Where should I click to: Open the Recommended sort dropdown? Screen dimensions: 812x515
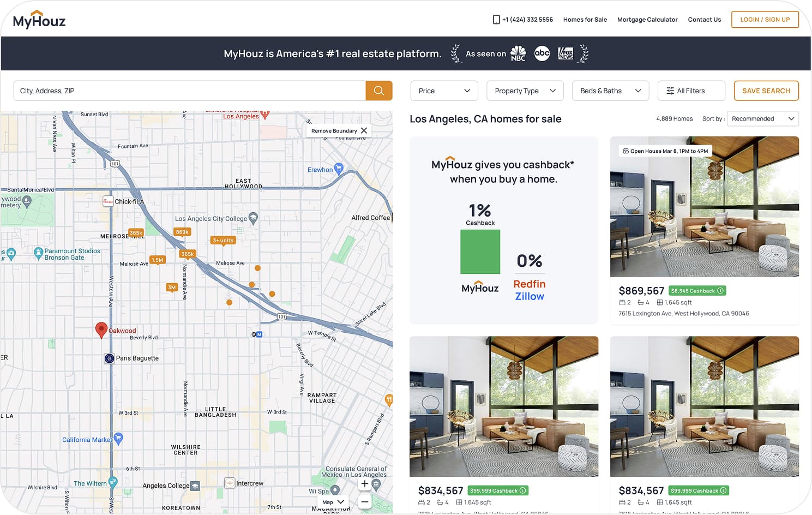coord(763,119)
